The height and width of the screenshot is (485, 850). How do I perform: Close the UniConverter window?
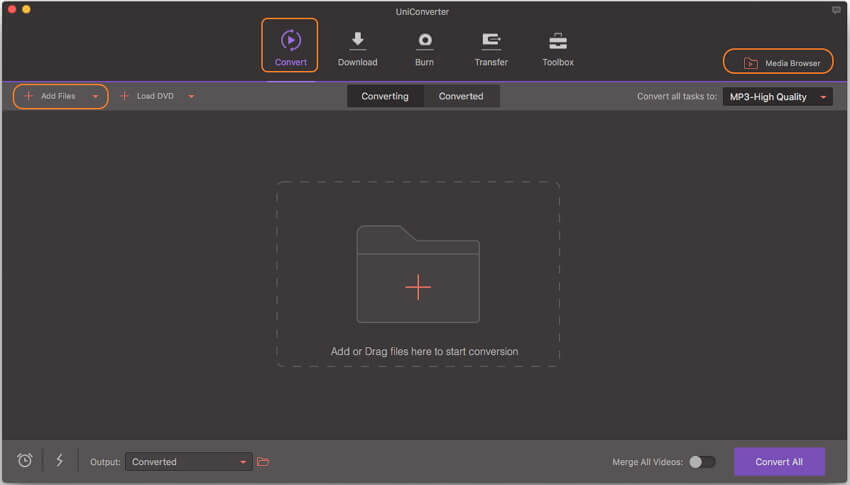12,9
